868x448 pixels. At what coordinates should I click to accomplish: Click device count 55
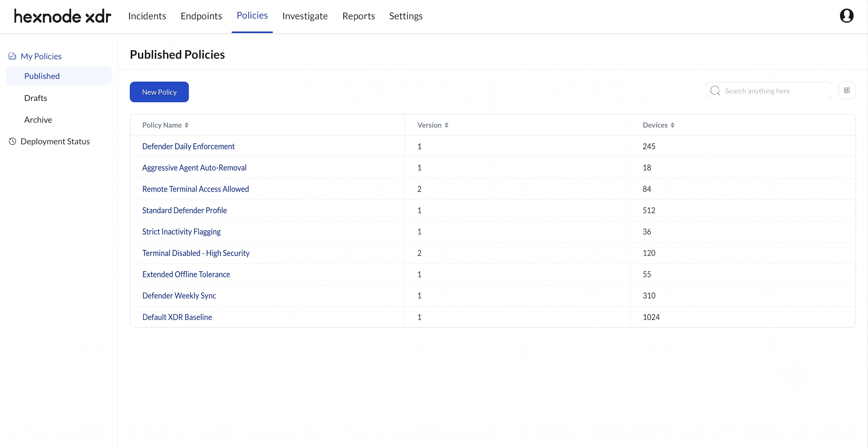(x=647, y=275)
